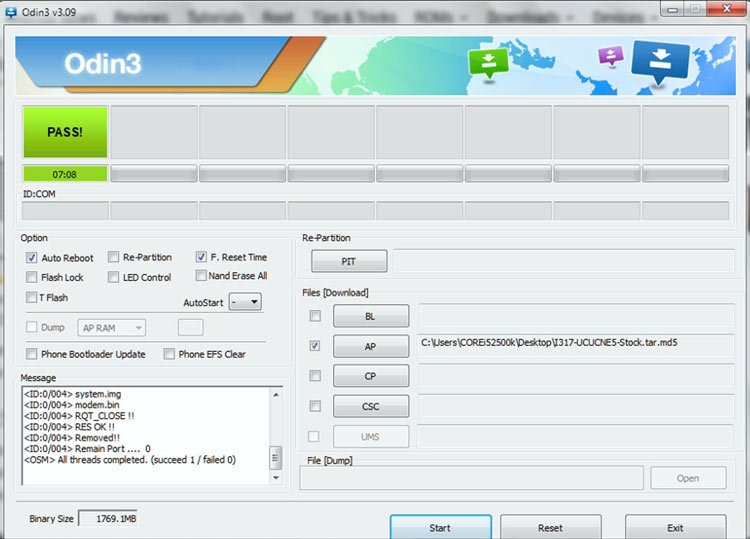Click the message log scrollbar thumb
Screen dimensions: 750x539
click(276, 458)
